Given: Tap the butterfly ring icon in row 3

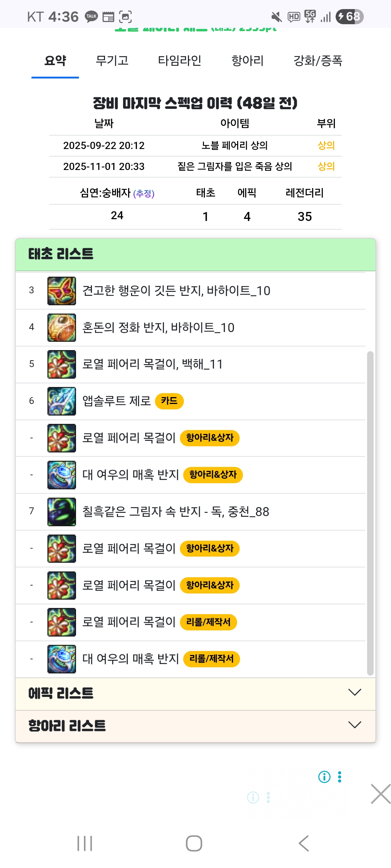Looking at the screenshot, I should point(62,291).
